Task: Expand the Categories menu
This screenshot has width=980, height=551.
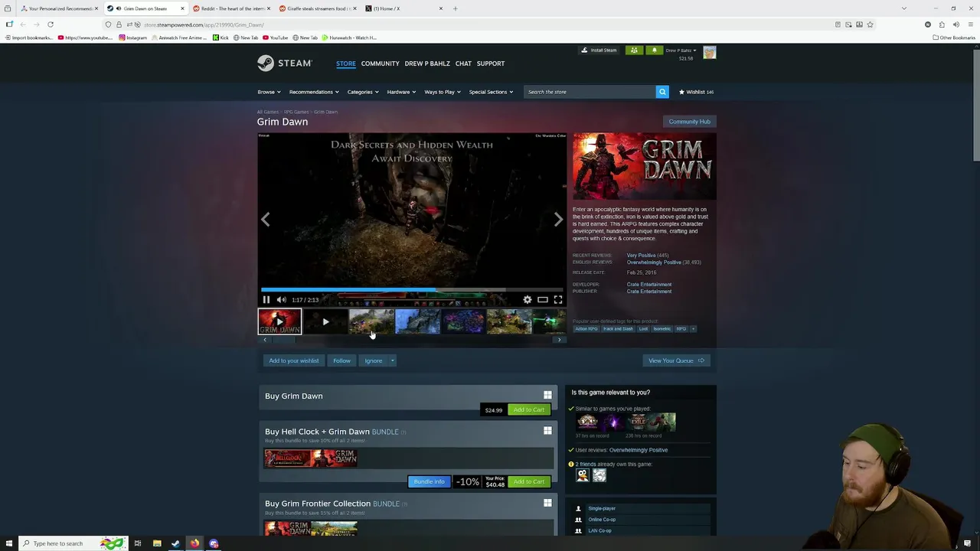Action: coord(363,92)
